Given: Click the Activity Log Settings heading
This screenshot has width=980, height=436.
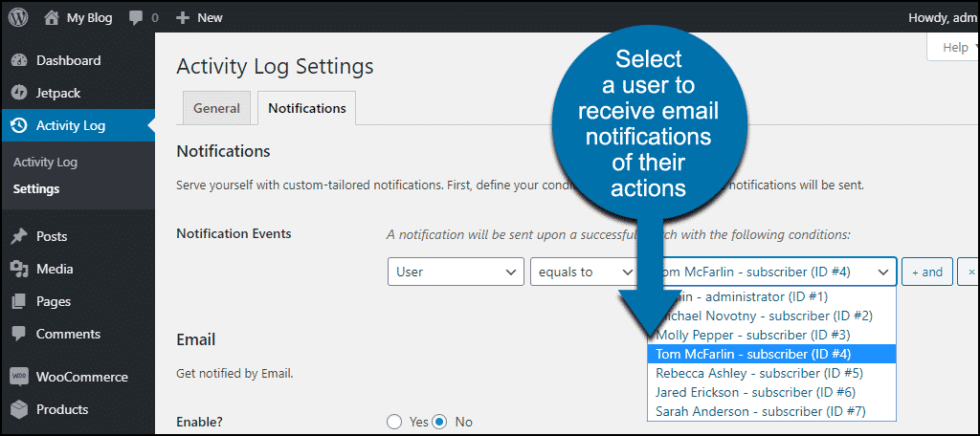Looking at the screenshot, I should click(275, 66).
